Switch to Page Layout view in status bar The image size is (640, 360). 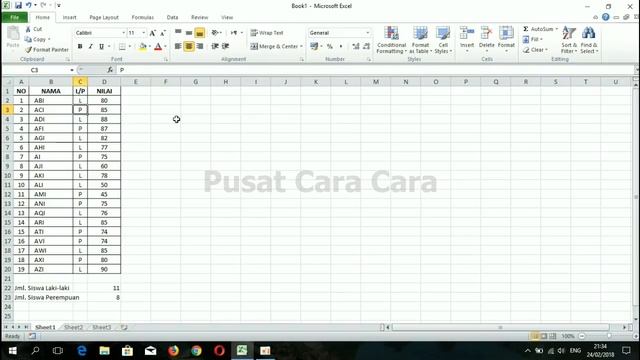544,336
